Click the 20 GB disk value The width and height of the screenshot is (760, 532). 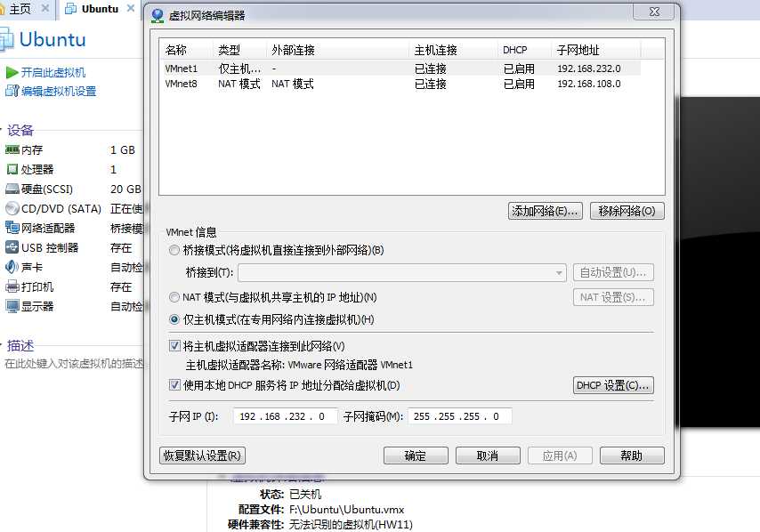click(125, 189)
